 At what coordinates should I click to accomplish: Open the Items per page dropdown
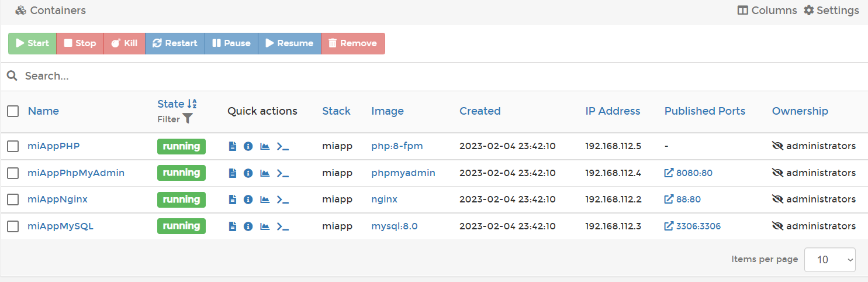pos(829,260)
